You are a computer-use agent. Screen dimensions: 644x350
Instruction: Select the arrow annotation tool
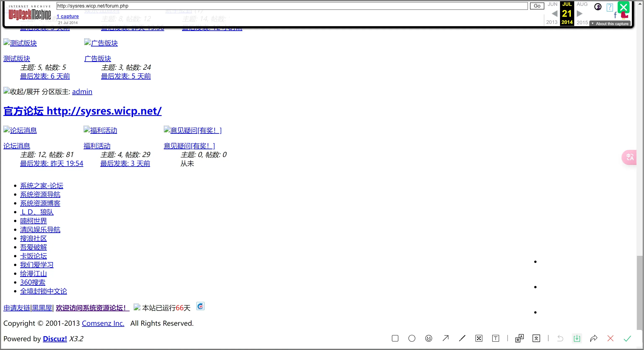pos(445,338)
